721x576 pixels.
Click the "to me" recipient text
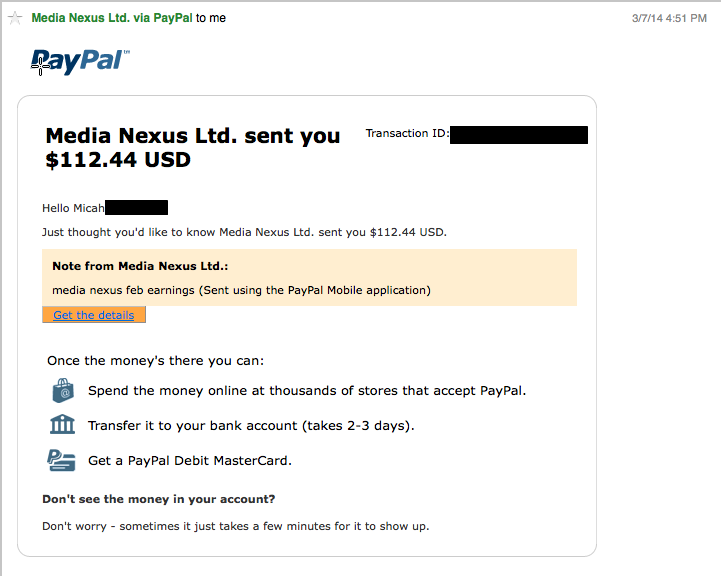click(211, 18)
